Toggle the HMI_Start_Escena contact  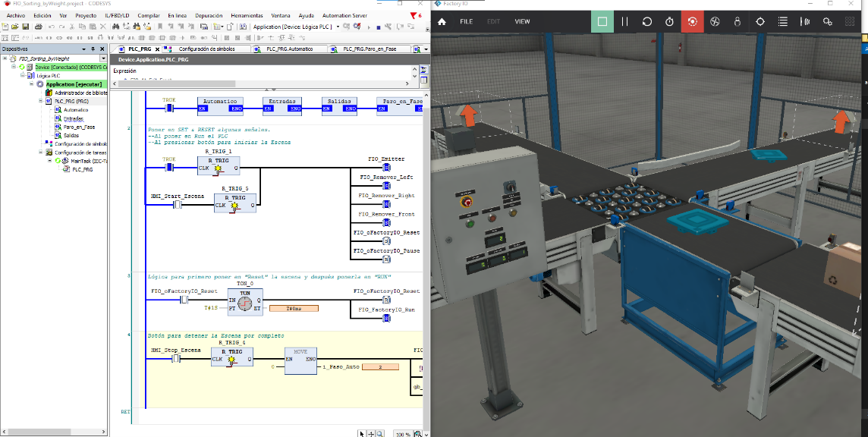177,205
